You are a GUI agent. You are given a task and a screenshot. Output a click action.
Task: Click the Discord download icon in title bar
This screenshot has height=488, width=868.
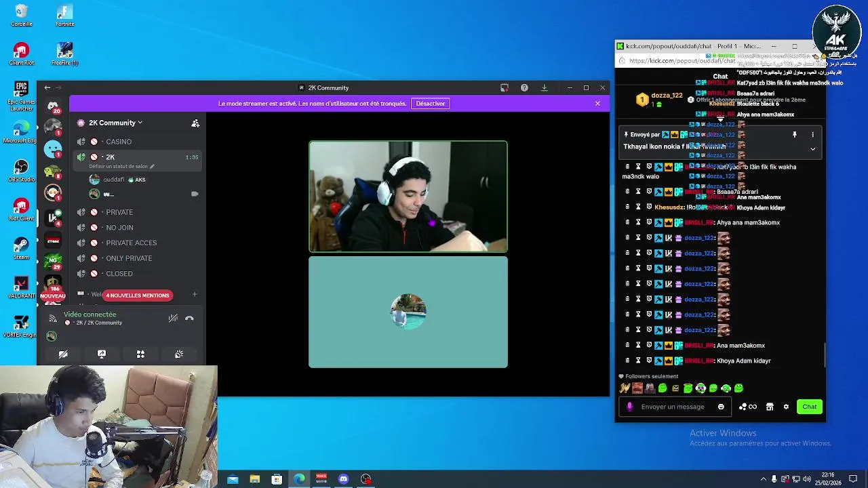click(x=544, y=87)
